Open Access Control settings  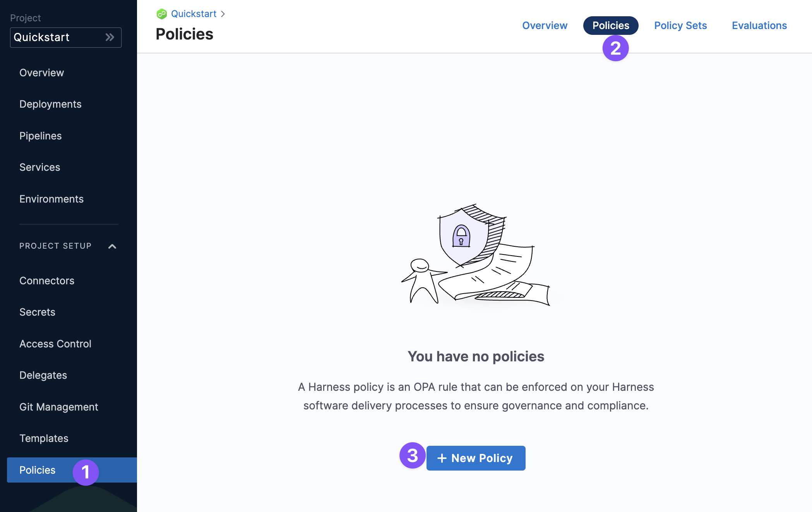pyautogui.click(x=55, y=344)
